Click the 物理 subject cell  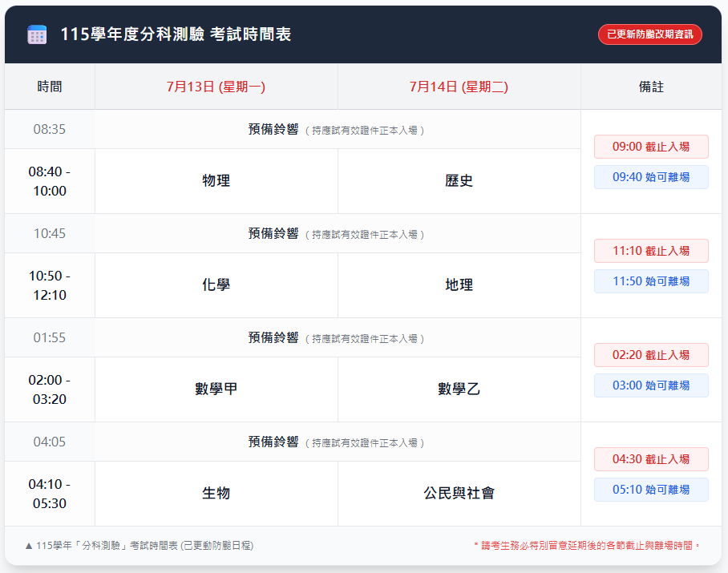tap(216, 181)
